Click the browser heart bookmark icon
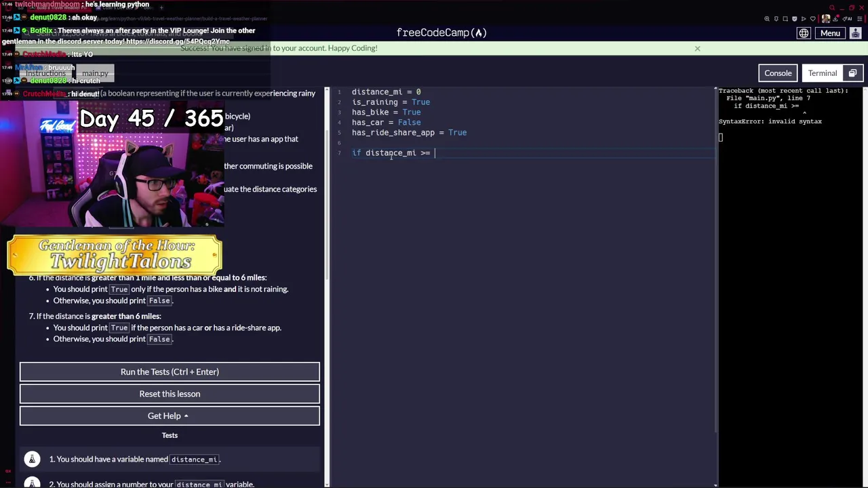The image size is (868, 488). pos(813,19)
